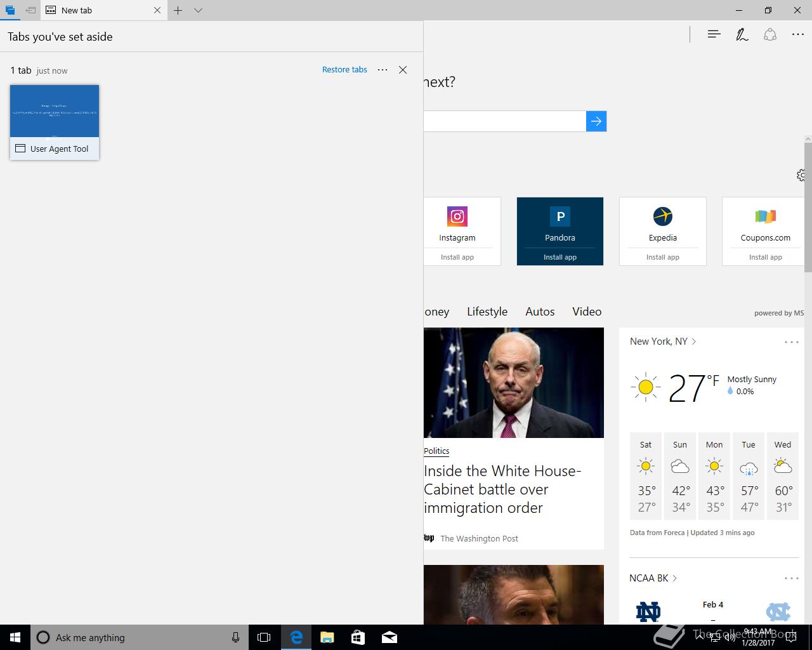The image size is (812, 650).
Task: Click Install app under Coupons.com
Action: (x=766, y=257)
